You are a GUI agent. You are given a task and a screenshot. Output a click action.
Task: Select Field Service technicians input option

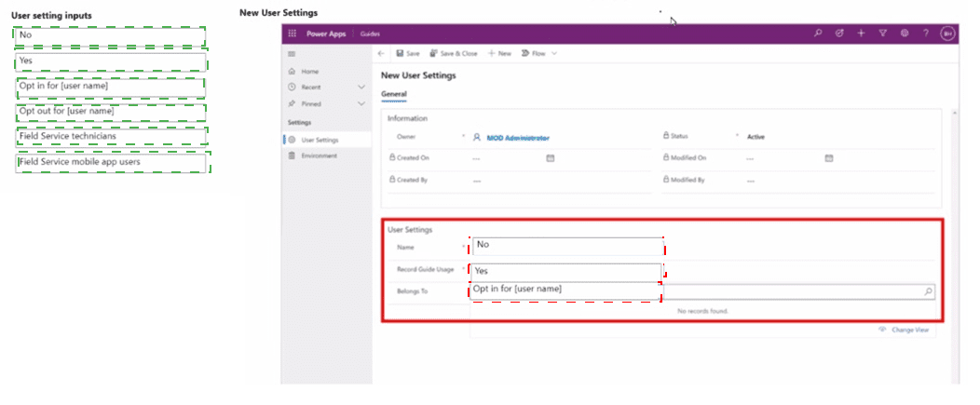point(111,136)
